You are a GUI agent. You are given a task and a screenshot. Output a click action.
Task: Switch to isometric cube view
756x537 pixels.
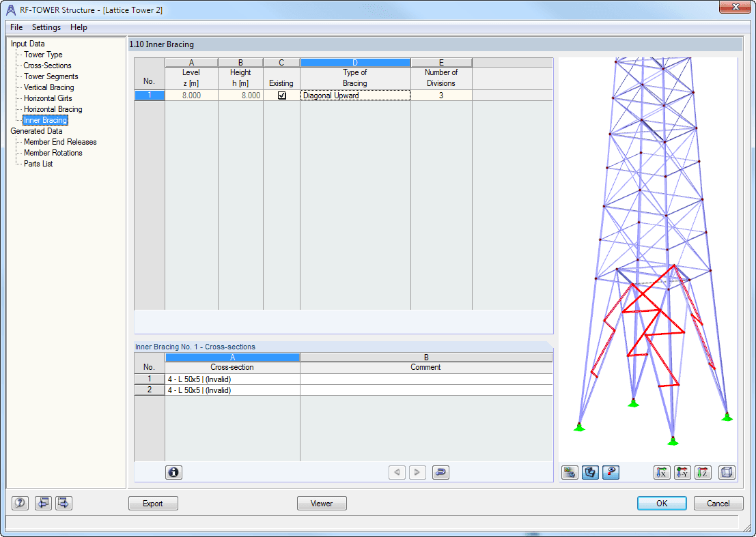click(x=727, y=472)
